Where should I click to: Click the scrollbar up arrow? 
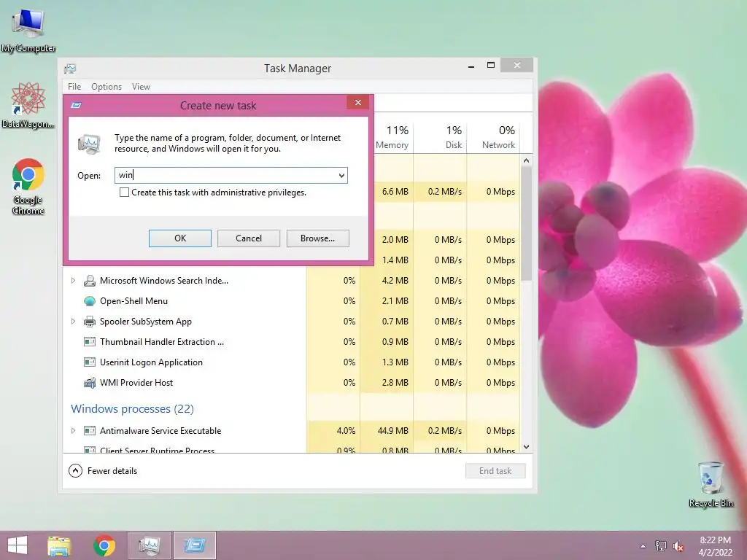click(526, 160)
